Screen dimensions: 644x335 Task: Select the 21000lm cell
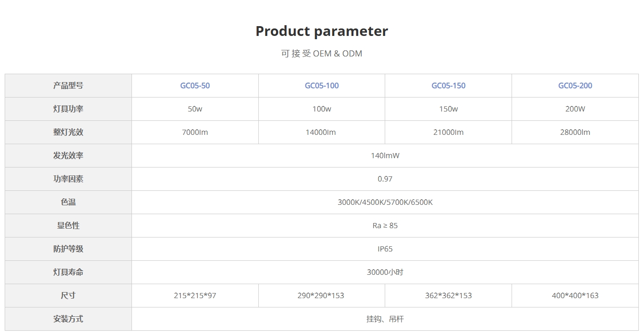(448, 132)
